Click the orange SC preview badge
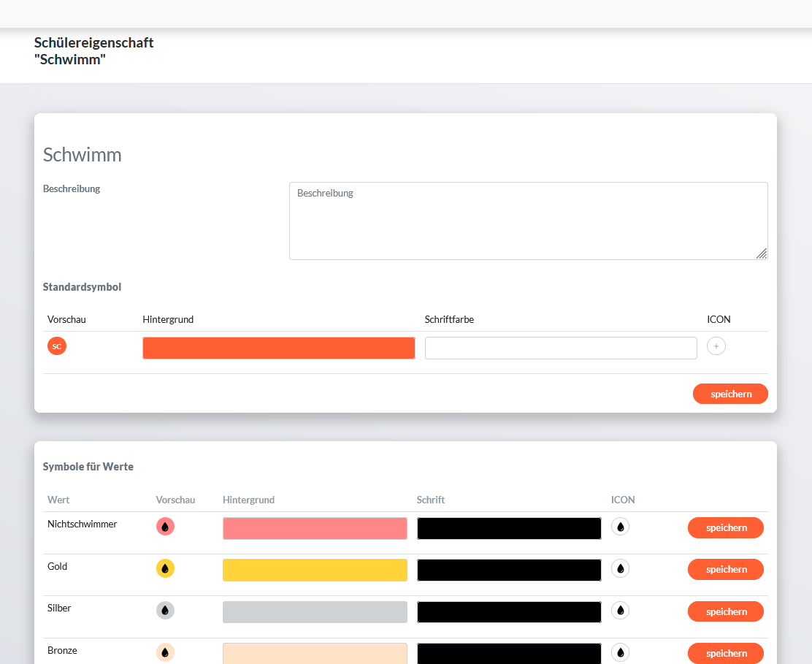 57,346
